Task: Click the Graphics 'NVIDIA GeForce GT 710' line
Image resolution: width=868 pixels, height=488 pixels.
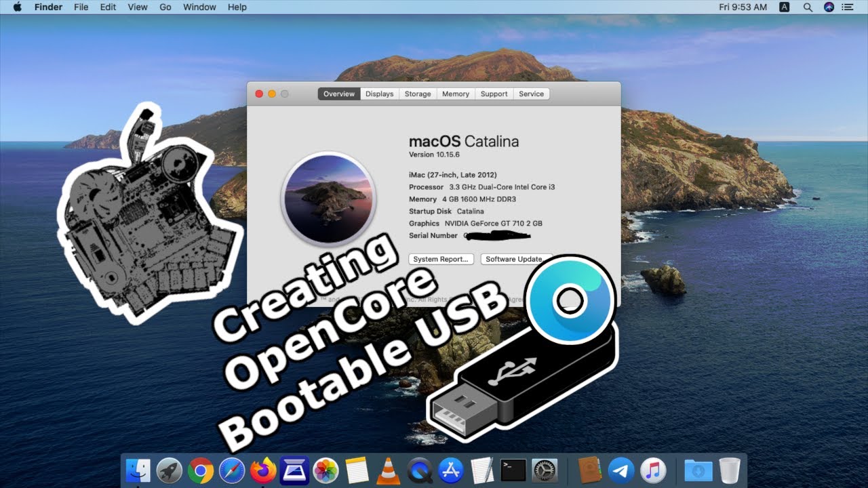Action: tap(475, 224)
